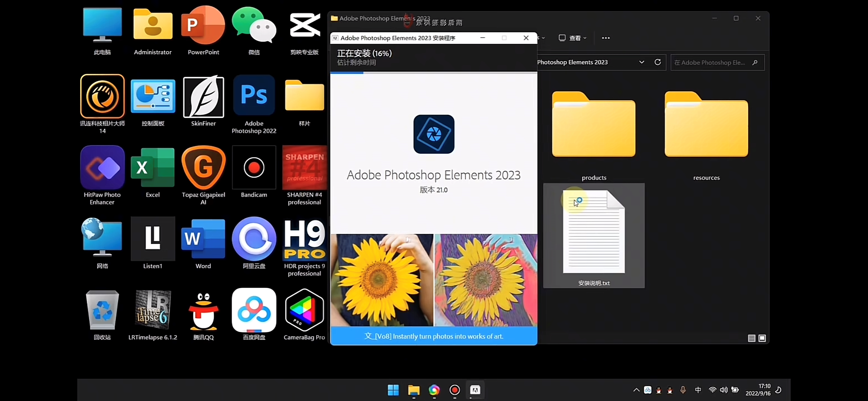Open the colorful browser taskbar icon

point(434,390)
